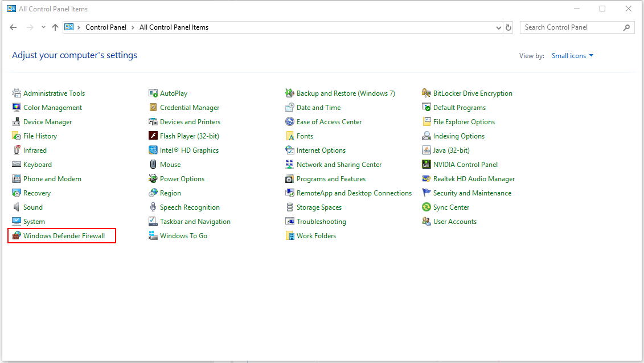Go back using the back arrow
Screen dimensions: 644x363
[13, 27]
